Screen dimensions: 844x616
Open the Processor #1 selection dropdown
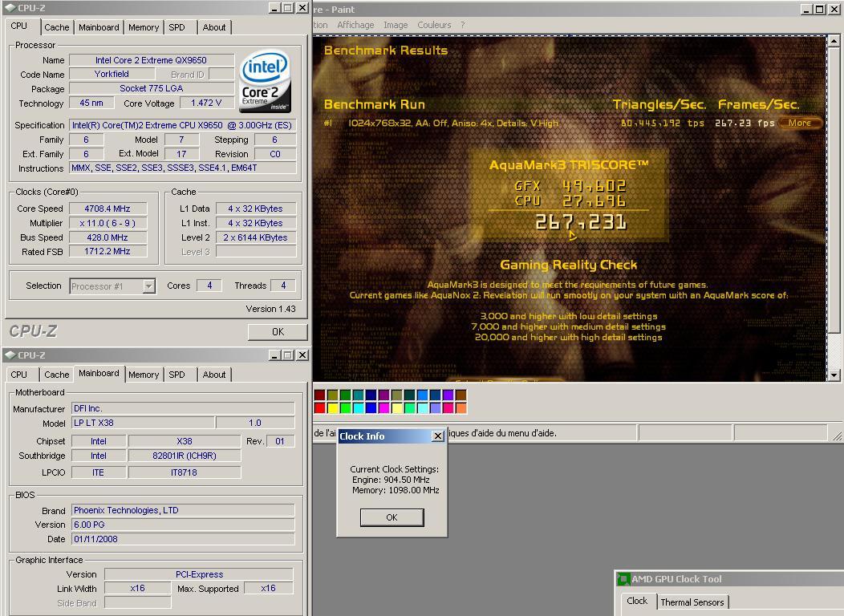click(x=148, y=286)
